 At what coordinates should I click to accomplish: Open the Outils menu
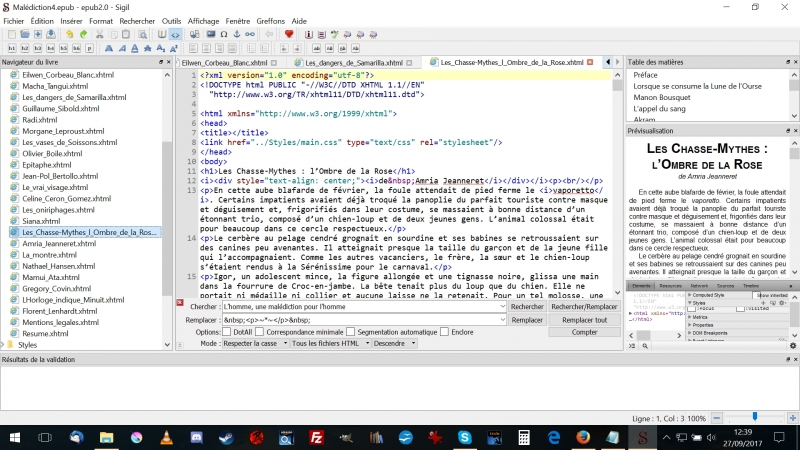pos(172,20)
